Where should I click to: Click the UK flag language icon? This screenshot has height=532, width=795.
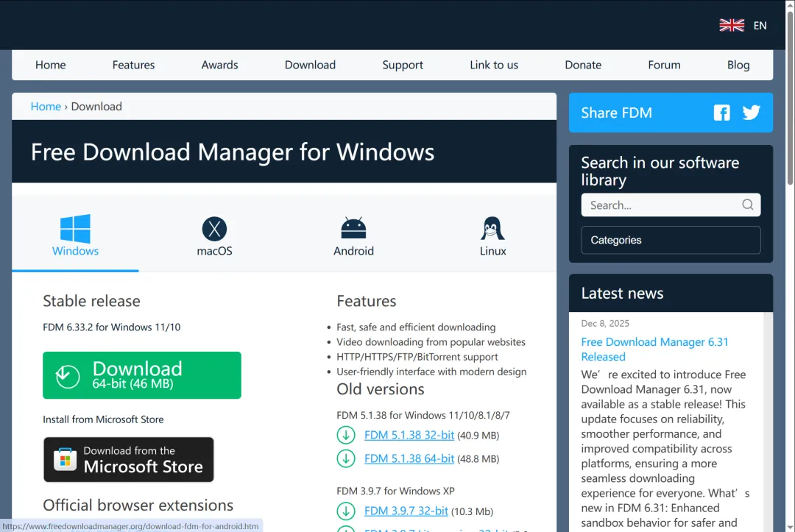pyautogui.click(x=732, y=25)
